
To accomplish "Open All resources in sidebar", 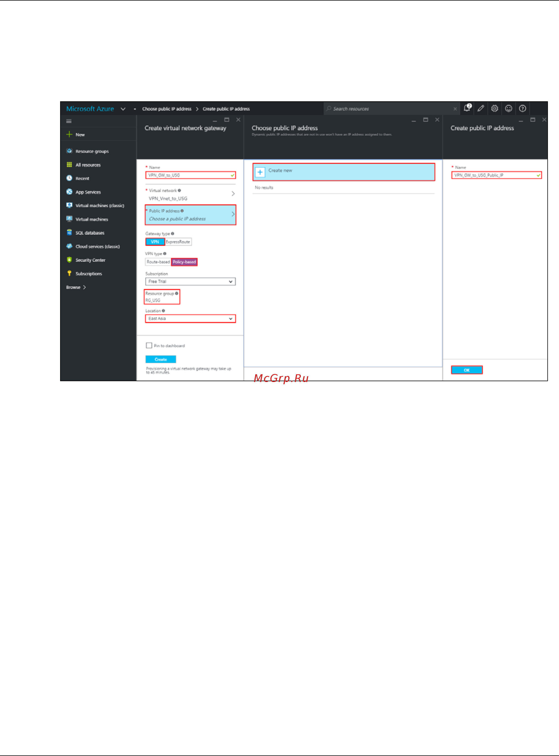I will click(88, 165).
